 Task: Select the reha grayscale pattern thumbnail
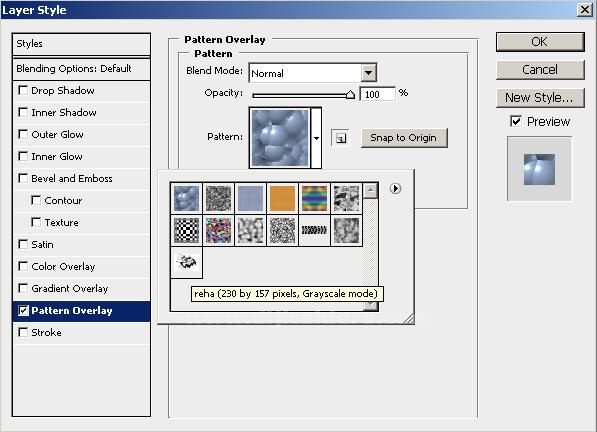[187, 262]
